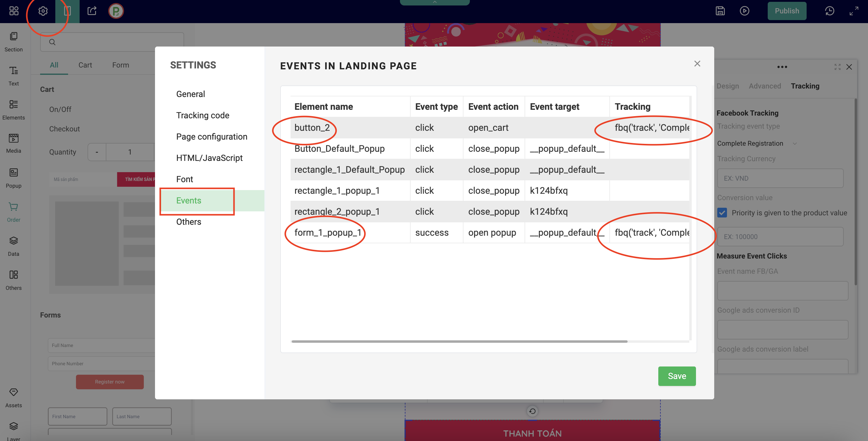The width and height of the screenshot is (868, 441).
Task: Select the Button_Default_Popup row
Action: click(490, 148)
